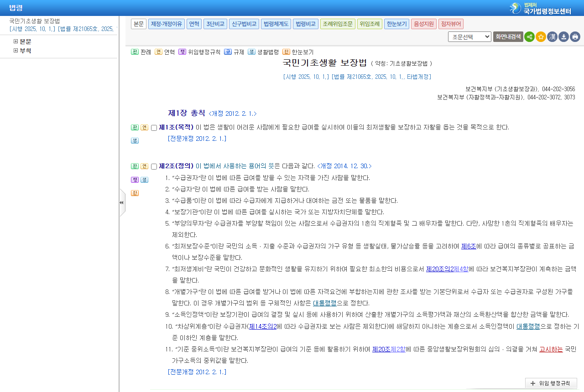
Task: Click the 음성지원 button
Action: 424,24
